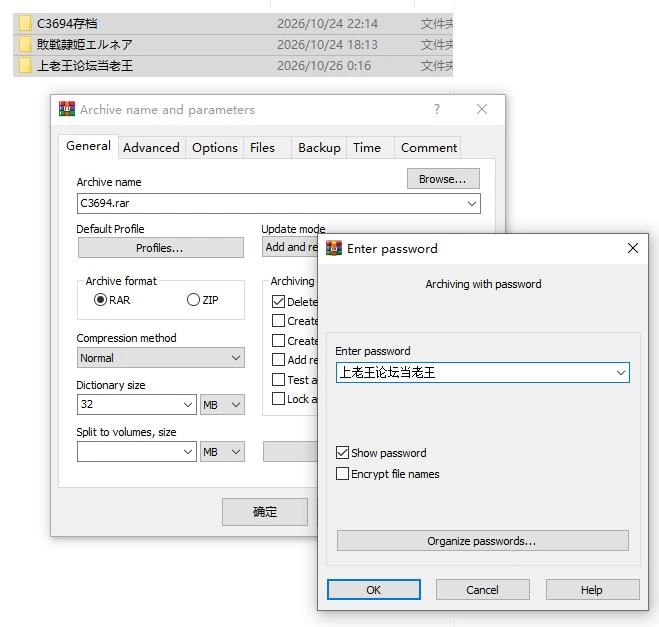Enable the Add recovery record checkbox
Image resolution: width=659 pixels, height=627 pixels.
pyautogui.click(x=278, y=359)
